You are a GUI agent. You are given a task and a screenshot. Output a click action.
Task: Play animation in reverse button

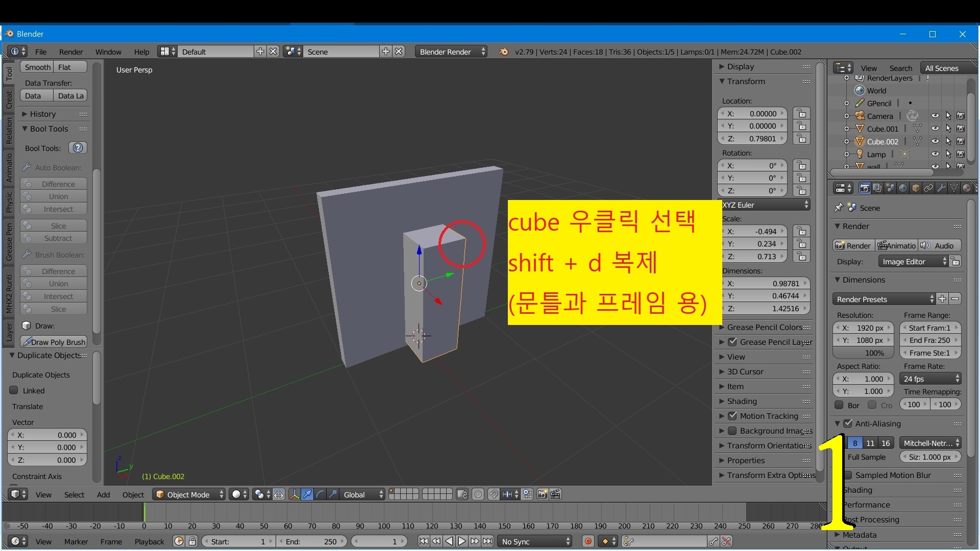(449, 541)
